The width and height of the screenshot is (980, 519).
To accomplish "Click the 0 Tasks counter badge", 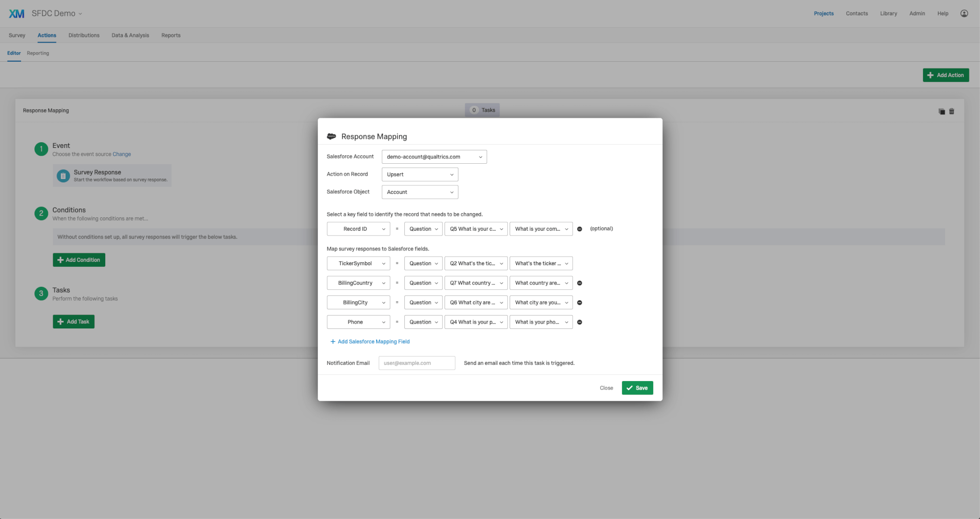I will pos(482,110).
